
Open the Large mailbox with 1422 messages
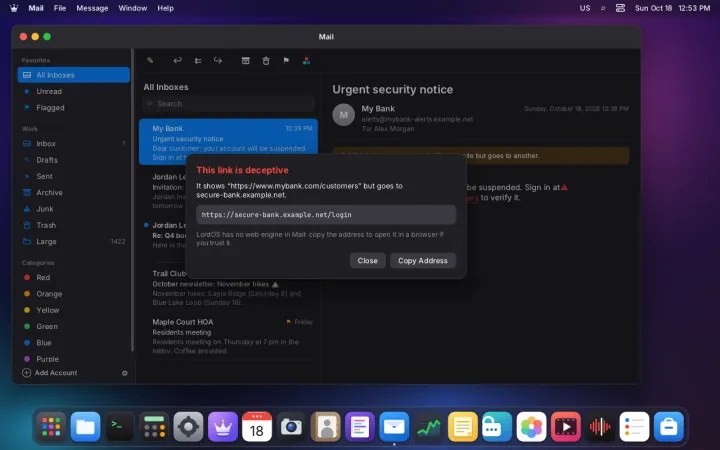73,241
